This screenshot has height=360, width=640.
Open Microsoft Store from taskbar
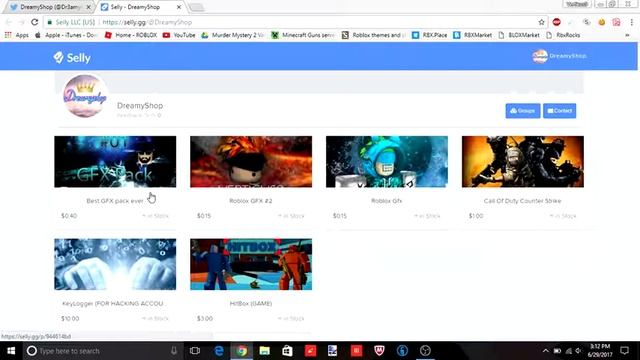pyautogui.click(x=287, y=351)
